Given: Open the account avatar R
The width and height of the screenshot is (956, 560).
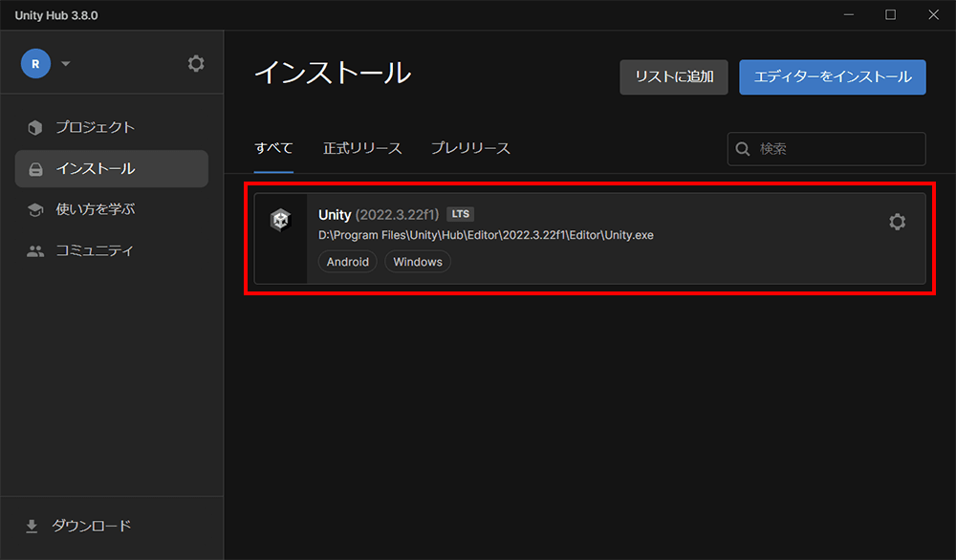Looking at the screenshot, I should click(35, 63).
